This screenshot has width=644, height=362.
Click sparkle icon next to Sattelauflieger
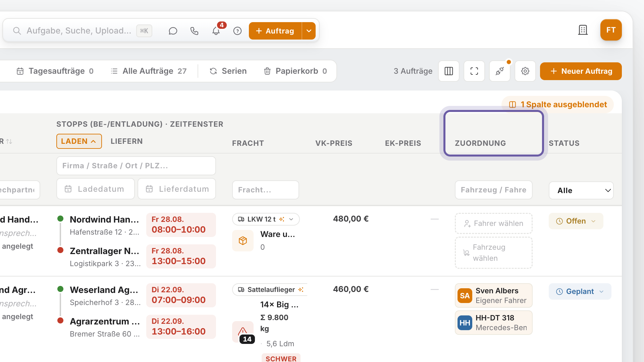tap(301, 290)
